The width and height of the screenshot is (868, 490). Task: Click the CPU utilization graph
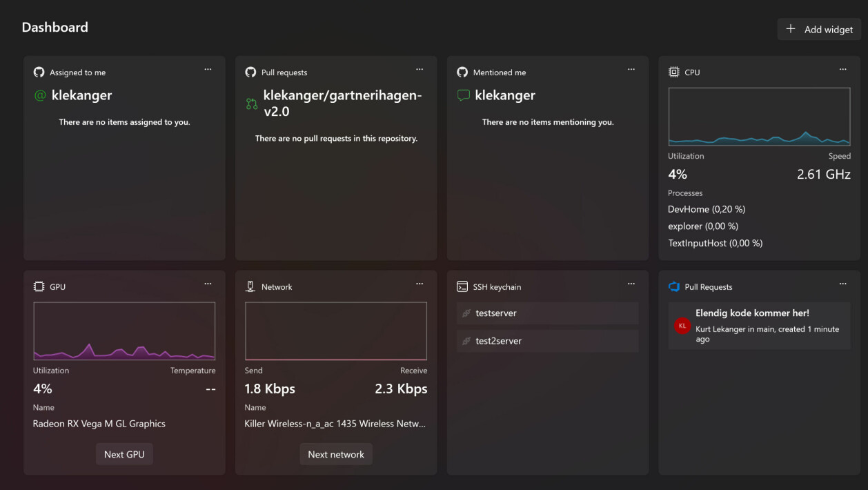pyautogui.click(x=759, y=117)
